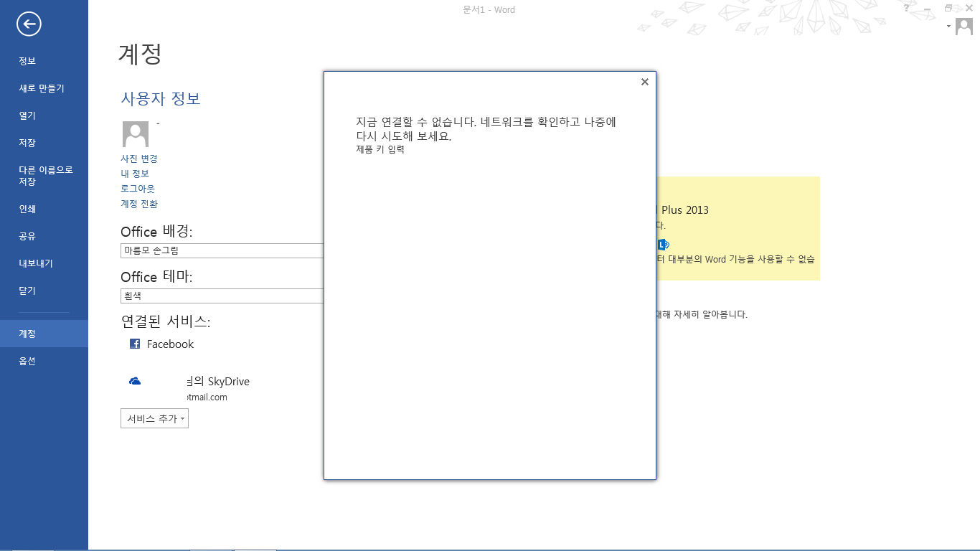Minimize the Word window
This screenshot has width=980, height=551.
click(x=928, y=9)
